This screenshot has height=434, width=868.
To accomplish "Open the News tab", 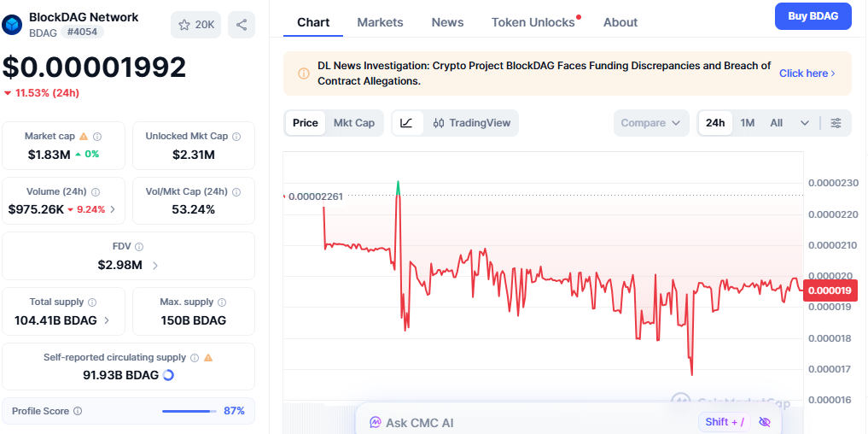I will (448, 22).
